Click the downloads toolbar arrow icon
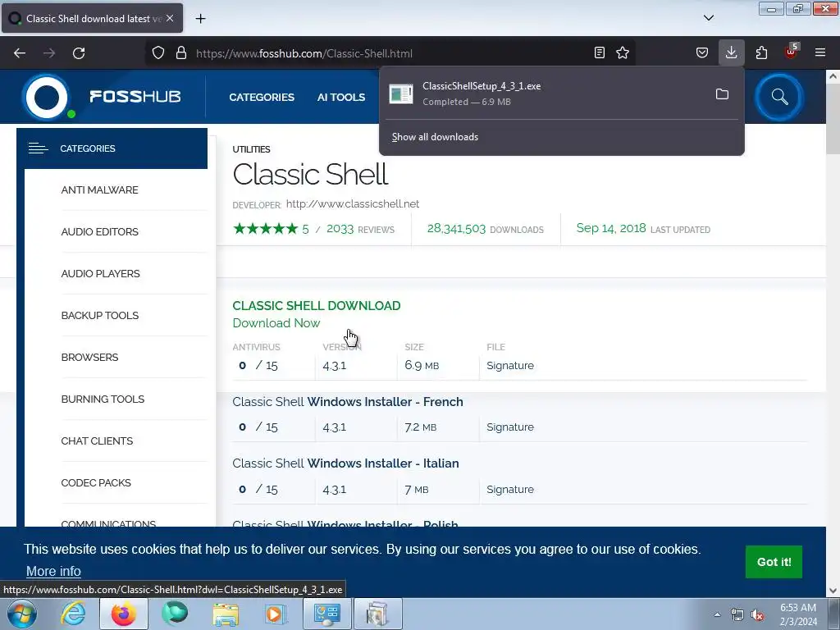The height and width of the screenshot is (630, 840). coord(731,52)
